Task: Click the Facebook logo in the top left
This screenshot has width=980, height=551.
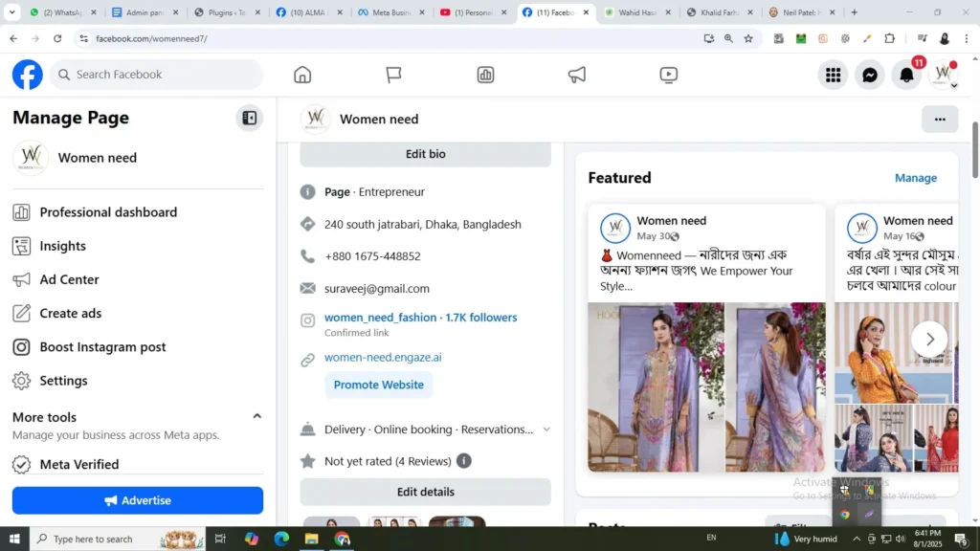Action: point(26,74)
